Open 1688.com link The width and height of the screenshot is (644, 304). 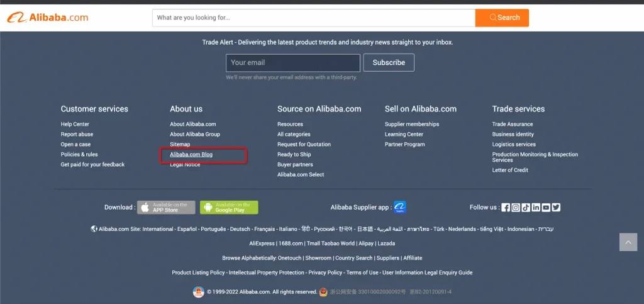click(291, 243)
